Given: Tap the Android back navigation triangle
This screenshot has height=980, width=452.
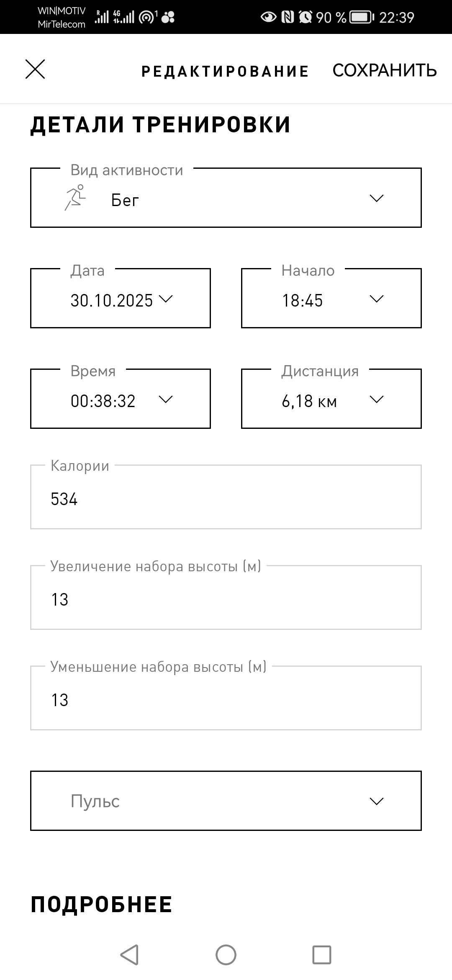Looking at the screenshot, I should (x=129, y=955).
